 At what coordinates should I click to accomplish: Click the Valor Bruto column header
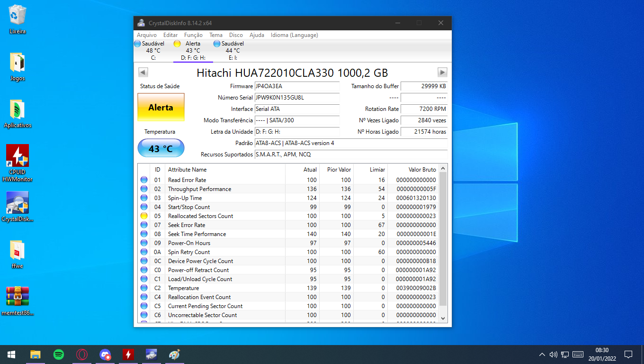pyautogui.click(x=413, y=170)
